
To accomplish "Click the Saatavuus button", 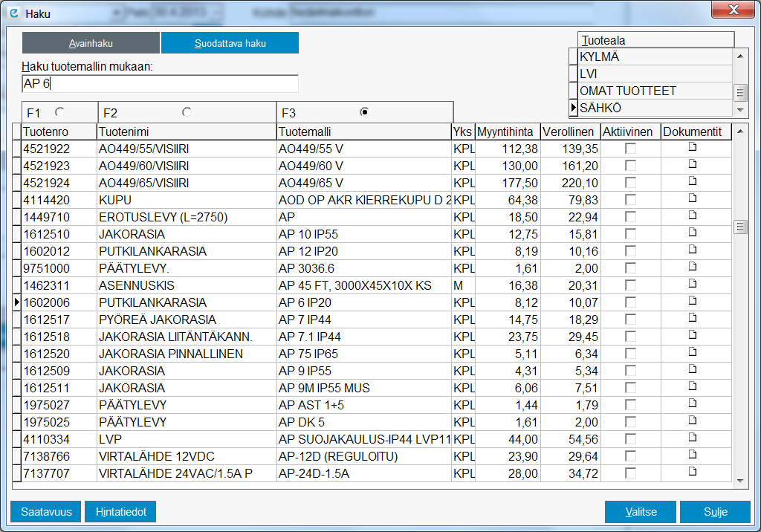I will coord(46,512).
